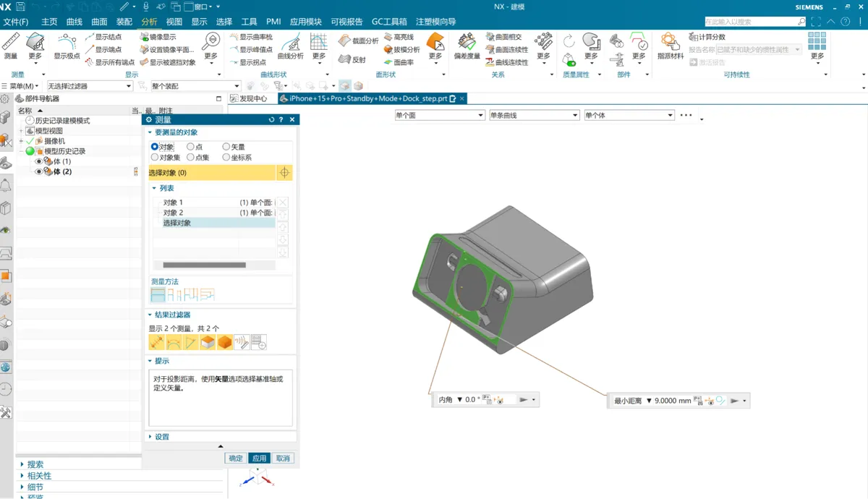Viewport: 868px width, 499px height.
Task: Click the help question mark in 测量 dialog
Action: [x=281, y=120]
